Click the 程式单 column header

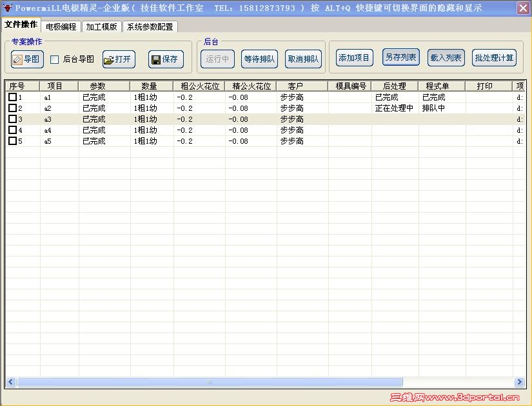click(442, 86)
